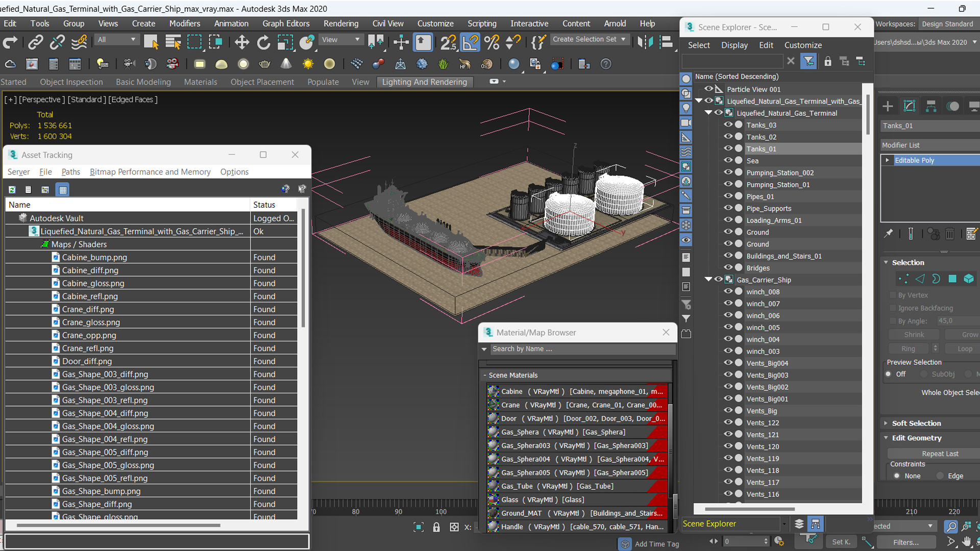Select Cabine_diff.png in Asset Tracking
980x551 pixels.
pos(90,270)
